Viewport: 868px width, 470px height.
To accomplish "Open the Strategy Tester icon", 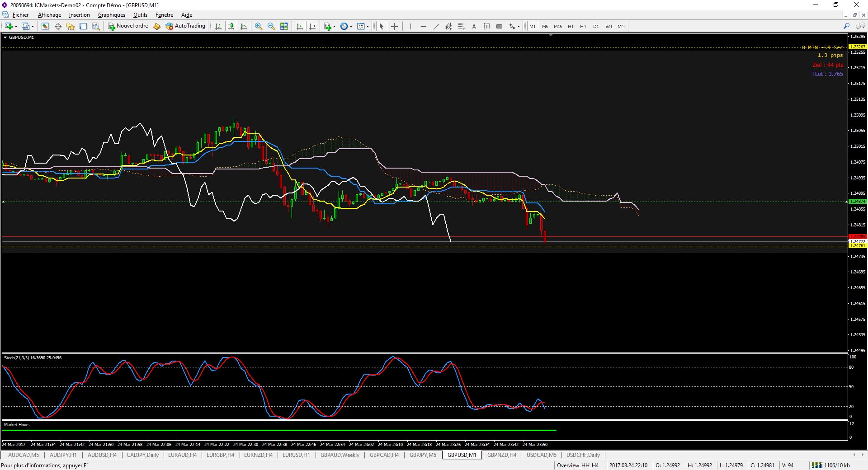I will (x=96, y=26).
